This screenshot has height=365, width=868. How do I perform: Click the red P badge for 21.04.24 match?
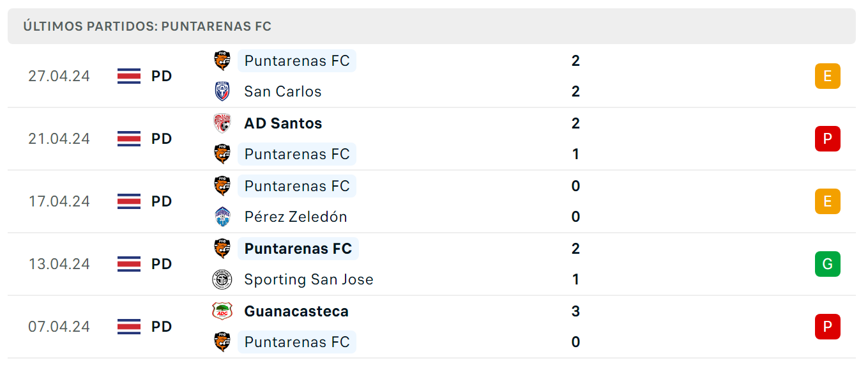coord(827,139)
